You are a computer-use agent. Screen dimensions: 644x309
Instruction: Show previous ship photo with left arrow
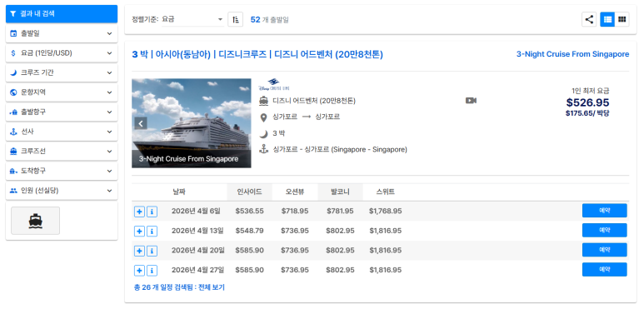coord(141,123)
